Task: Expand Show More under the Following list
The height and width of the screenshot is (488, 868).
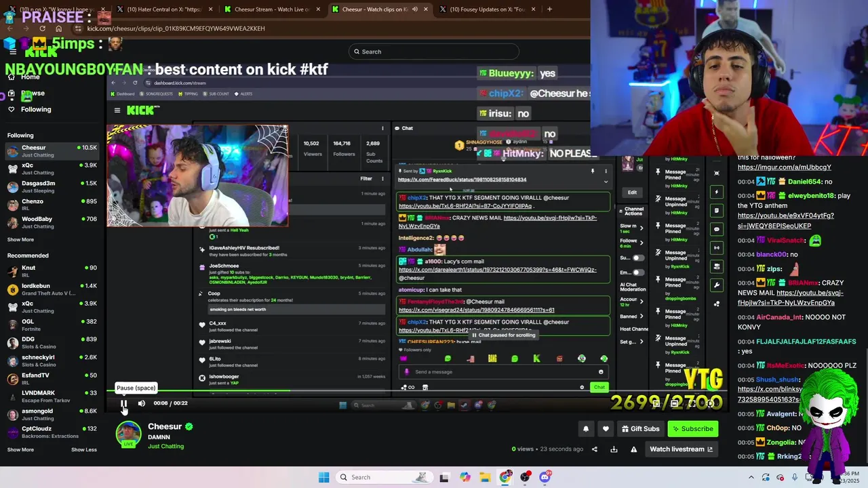Action: click(x=20, y=239)
